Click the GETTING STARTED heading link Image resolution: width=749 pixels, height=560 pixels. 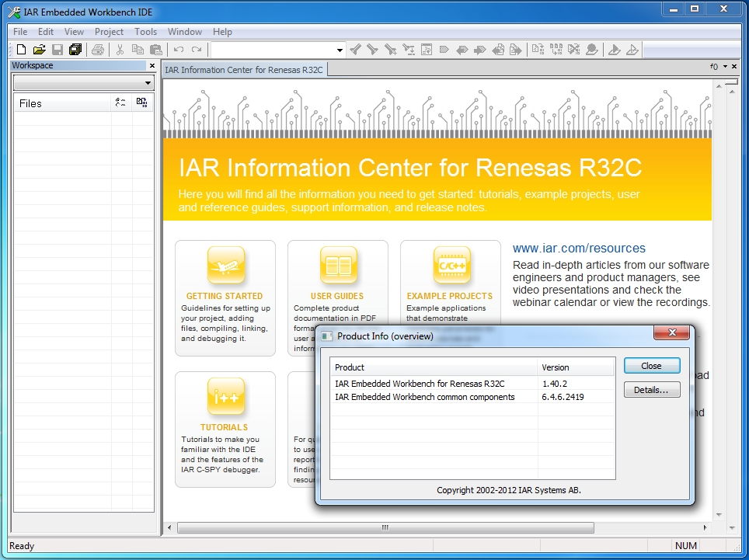coord(225,296)
